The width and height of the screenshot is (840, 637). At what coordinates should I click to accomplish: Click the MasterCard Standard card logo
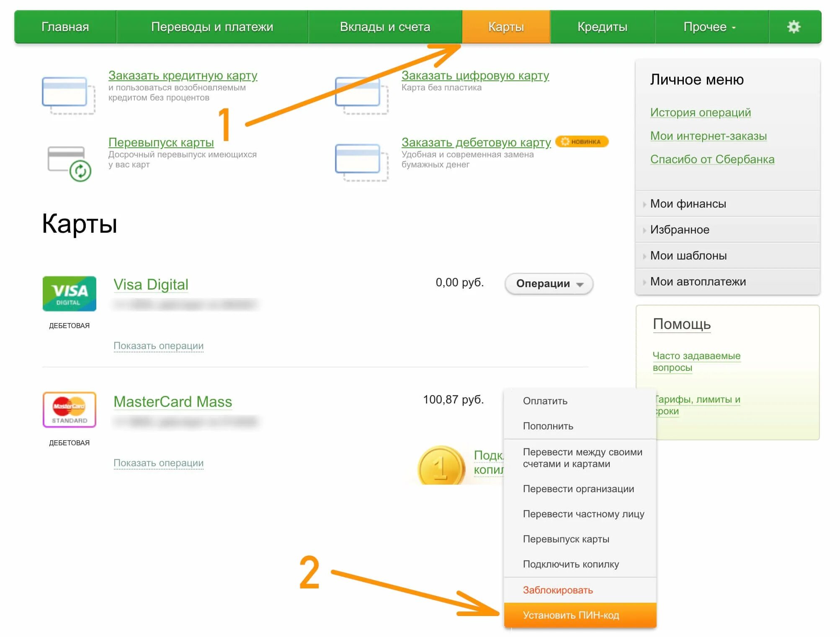tap(70, 410)
